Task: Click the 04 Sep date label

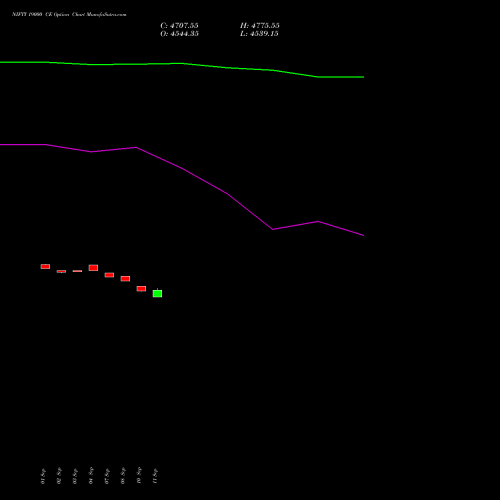Action: (91, 476)
